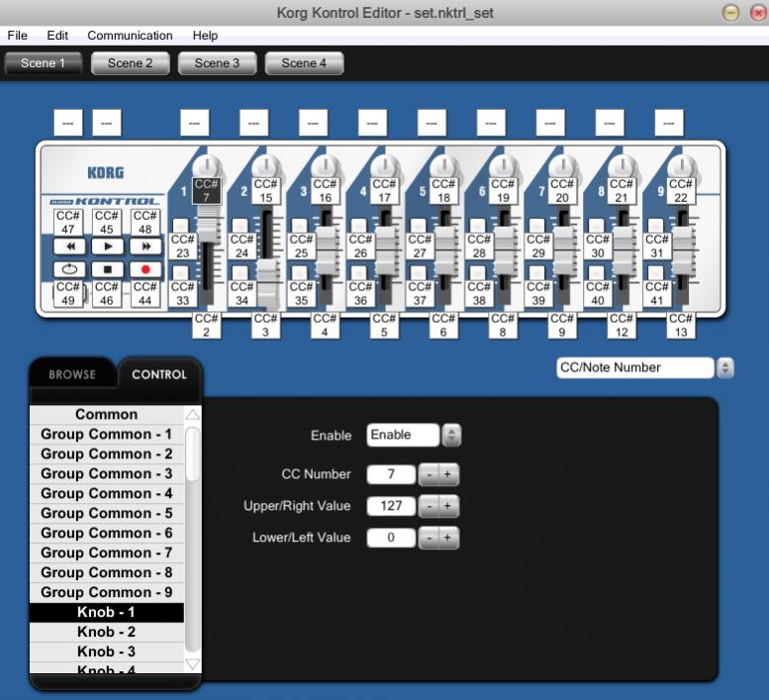Screen dimensions: 769x700
Task: Select the CC# 47 transport assignment label
Action: coord(68,222)
